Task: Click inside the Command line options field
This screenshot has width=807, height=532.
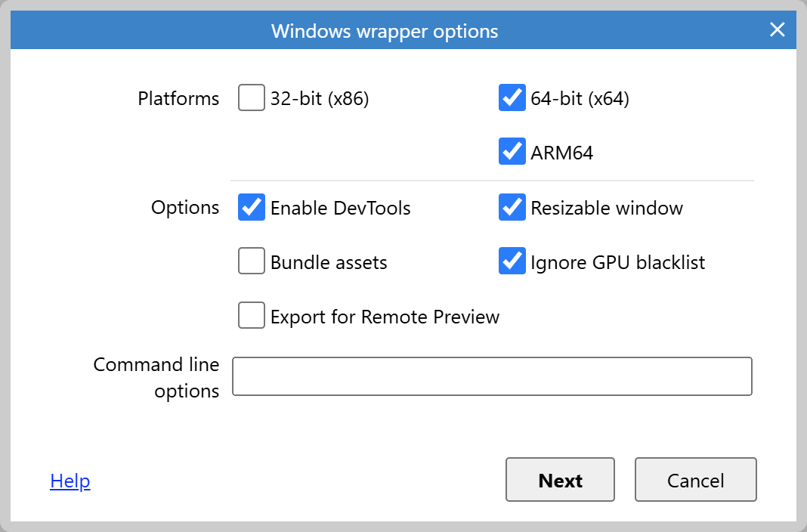Action: (x=492, y=376)
